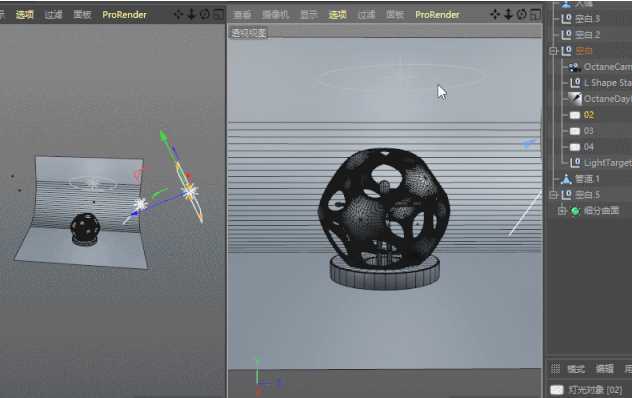Click the 灯光对象 [02] title text
The height and width of the screenshot is (398, 632).
pos(595,390)
